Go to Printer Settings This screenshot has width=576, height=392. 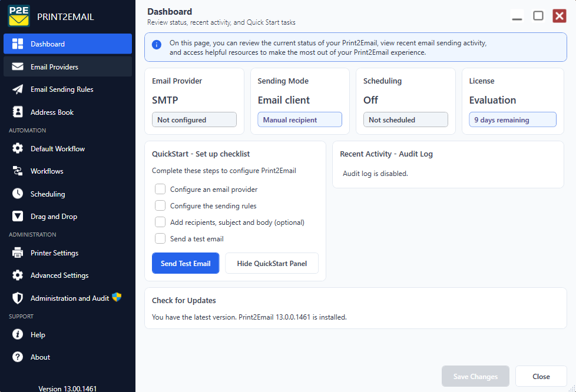click(68, 253)
